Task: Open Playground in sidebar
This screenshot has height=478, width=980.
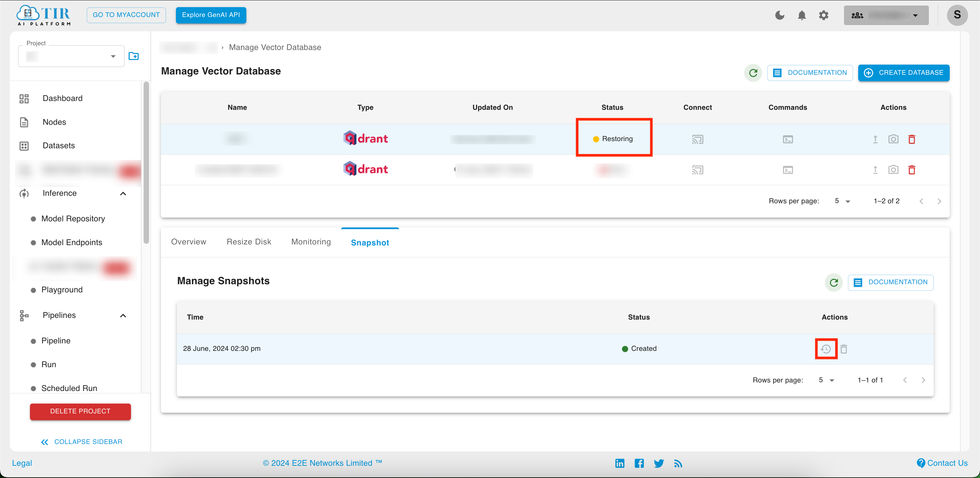Action: click(x=62, y=290)
